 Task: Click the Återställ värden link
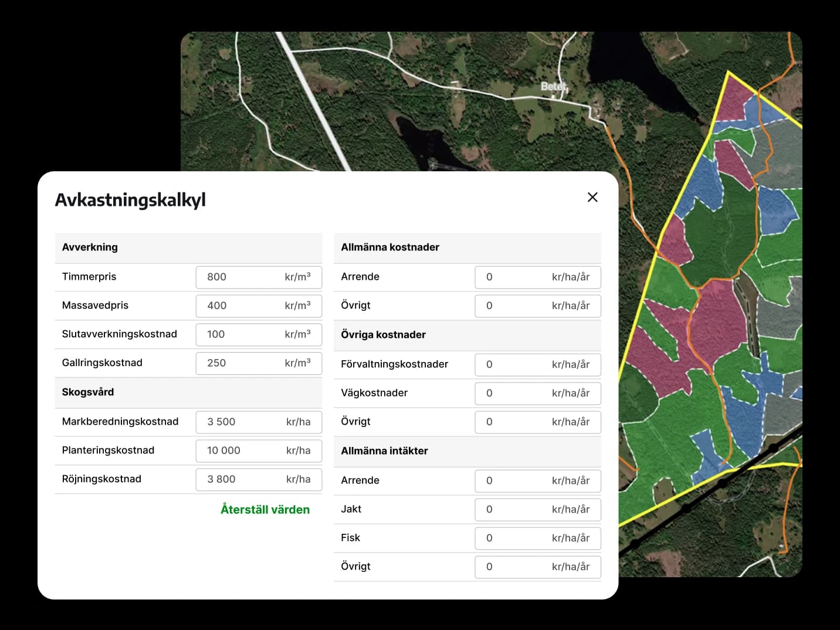pyautogui.click(x=265, y=509)
